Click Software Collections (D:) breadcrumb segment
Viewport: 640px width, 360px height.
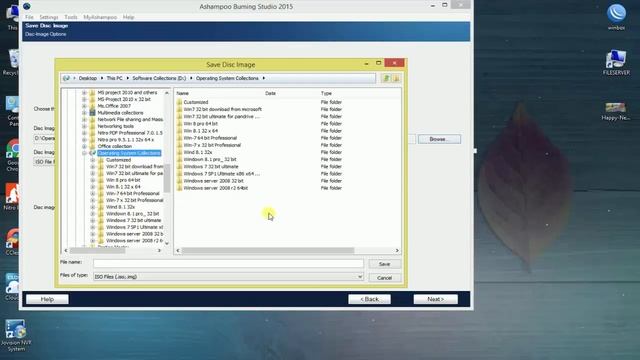point(159,78)
